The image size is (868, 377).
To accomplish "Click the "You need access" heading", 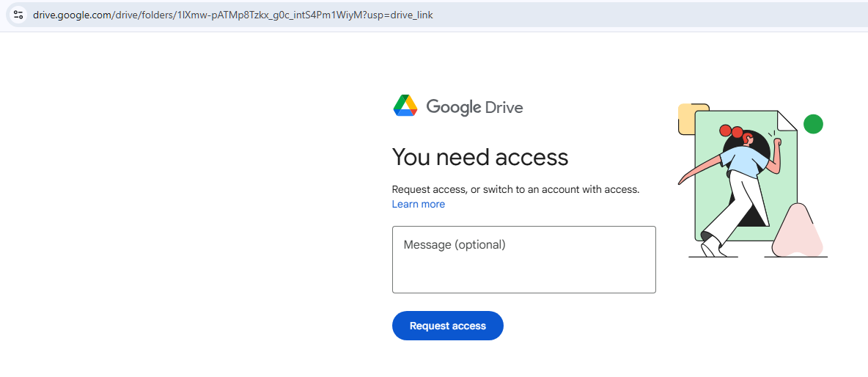I will pos(480,157).
